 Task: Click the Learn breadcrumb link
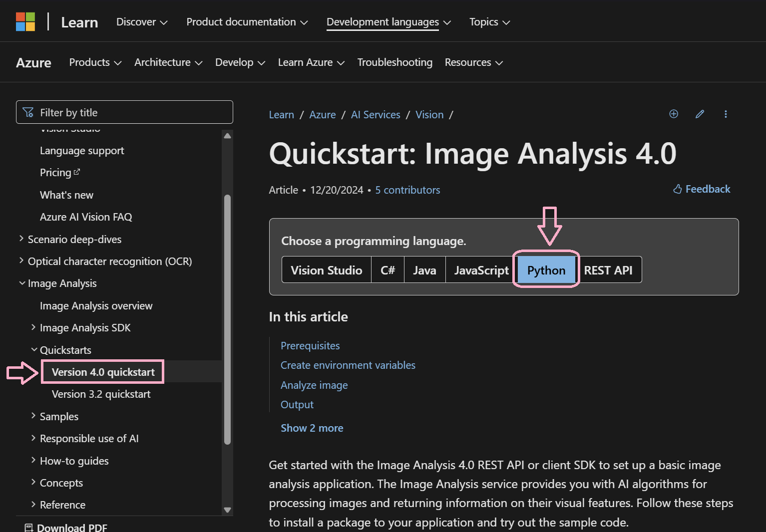tap(281, 115)
